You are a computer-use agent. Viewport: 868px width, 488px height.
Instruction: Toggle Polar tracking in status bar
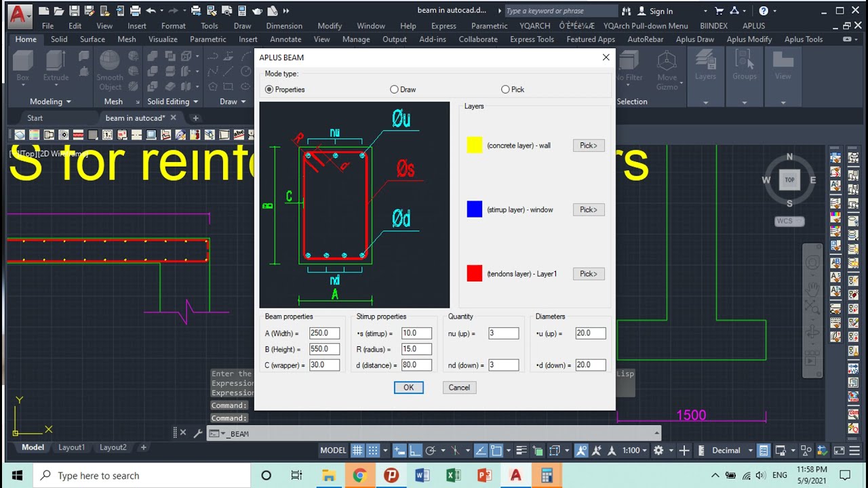click(430, 451)
